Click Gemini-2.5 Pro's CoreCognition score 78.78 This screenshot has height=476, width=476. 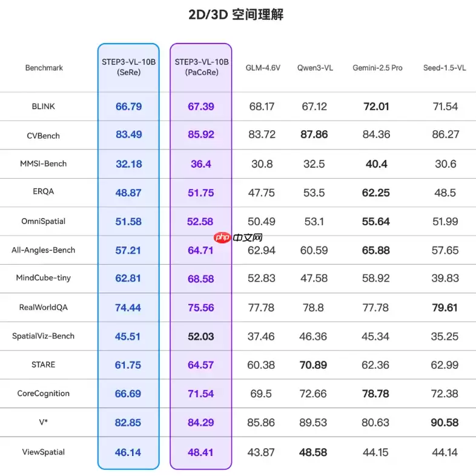376,394
